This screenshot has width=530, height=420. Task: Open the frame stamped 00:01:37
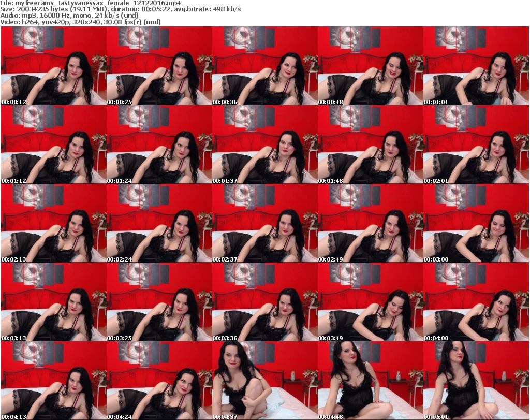tap(264, 144)
